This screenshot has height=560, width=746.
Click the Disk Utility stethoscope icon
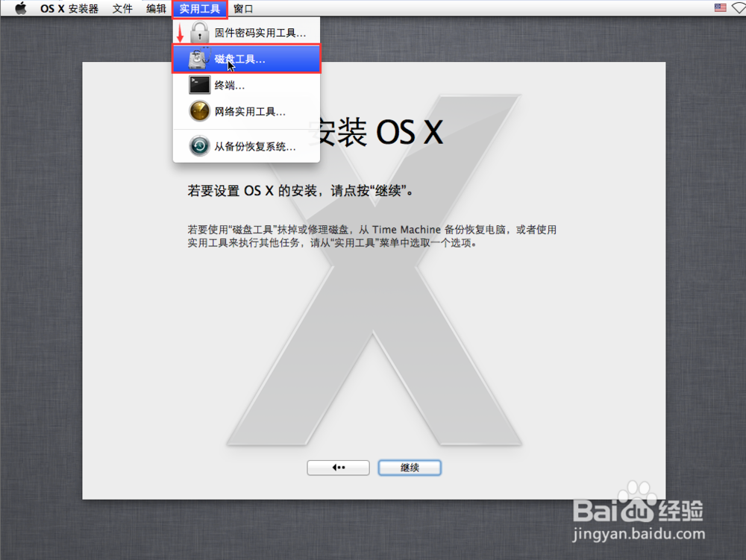pos(199,58)
